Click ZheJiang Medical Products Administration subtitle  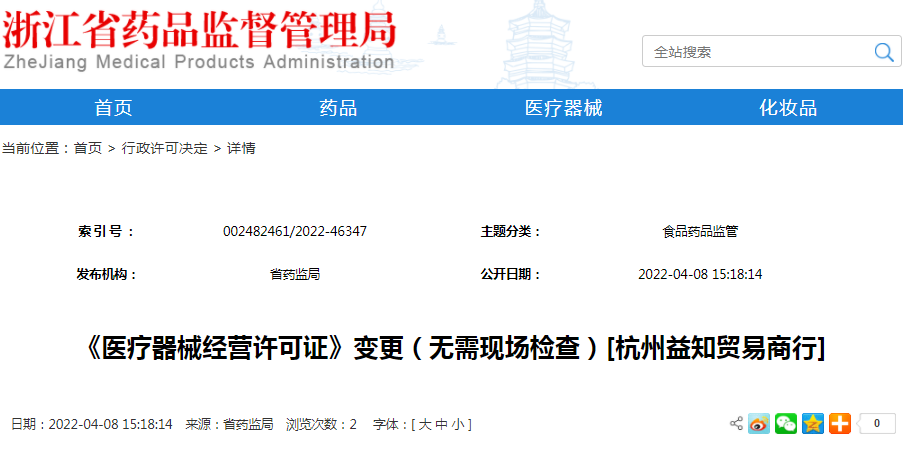[199, 62]
